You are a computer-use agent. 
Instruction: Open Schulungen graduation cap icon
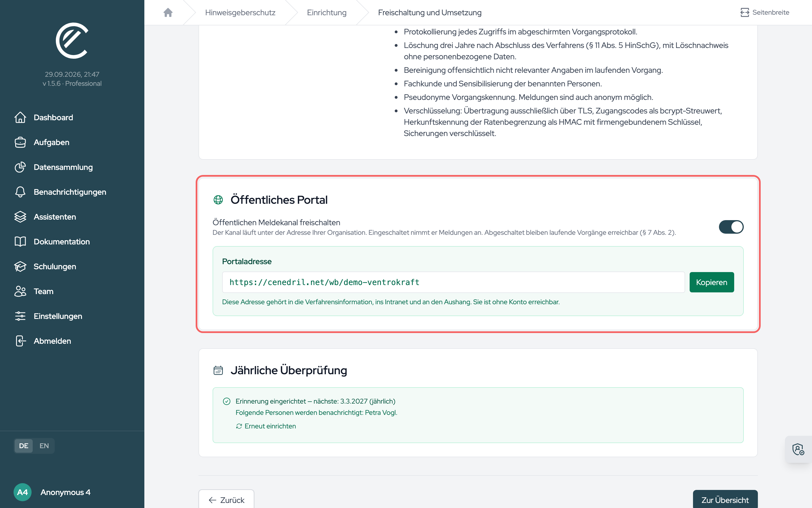pos(20,266)
